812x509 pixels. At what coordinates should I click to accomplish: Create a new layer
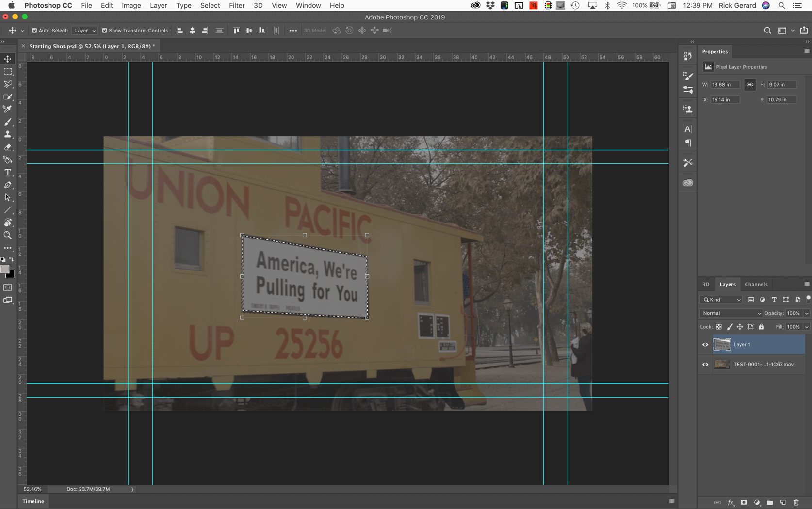click(x=783, y=503)
